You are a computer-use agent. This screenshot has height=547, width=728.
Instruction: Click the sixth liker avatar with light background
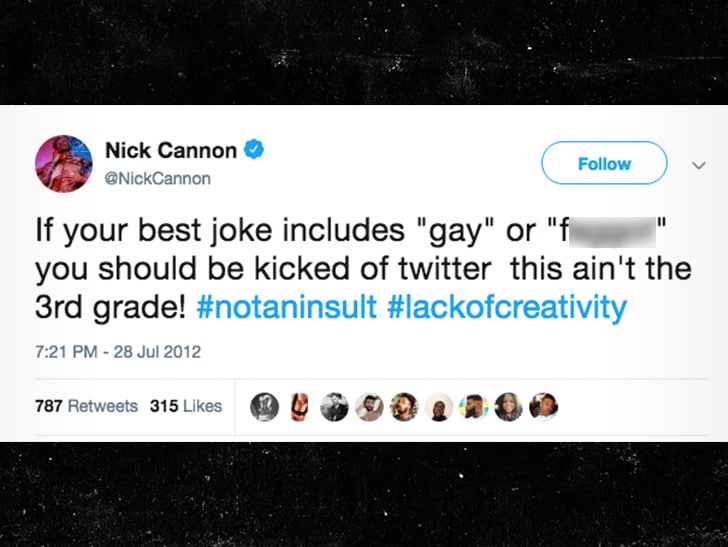[x=438, y=406]
